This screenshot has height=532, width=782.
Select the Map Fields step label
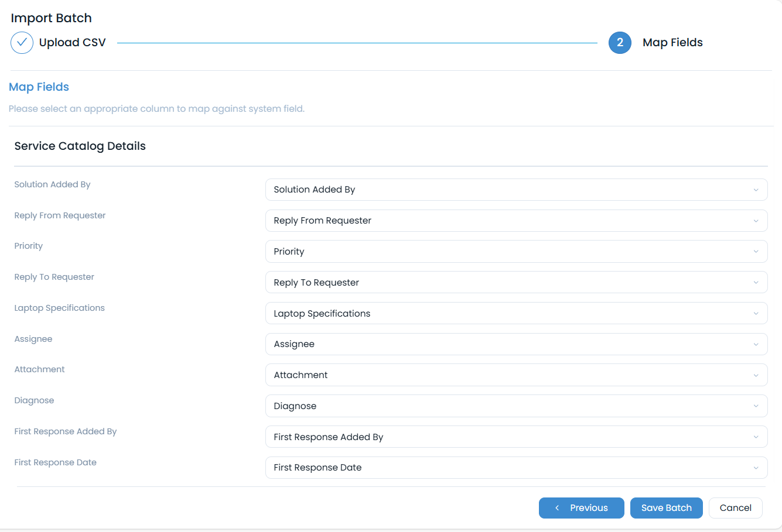click(x=672, y=43)
